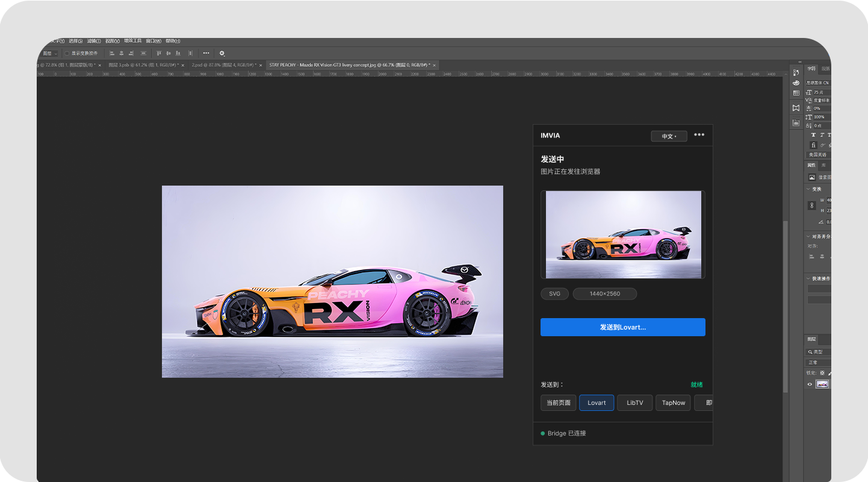Select TapNow as send destination
The height and width of the screenshot is (482, 868).
(674, 403)
